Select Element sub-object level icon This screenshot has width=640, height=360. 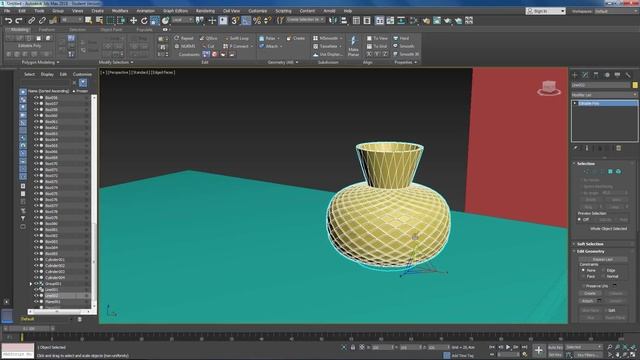click(x=618, y=171)
